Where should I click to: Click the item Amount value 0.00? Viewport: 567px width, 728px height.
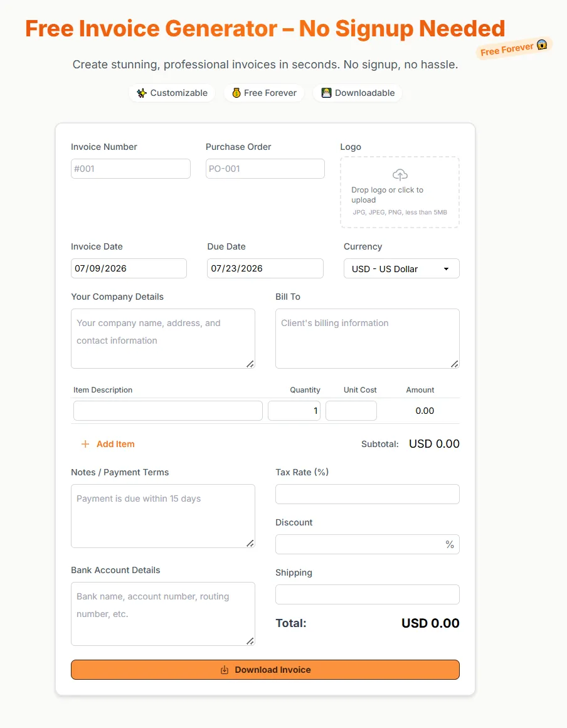click(425, 411)
